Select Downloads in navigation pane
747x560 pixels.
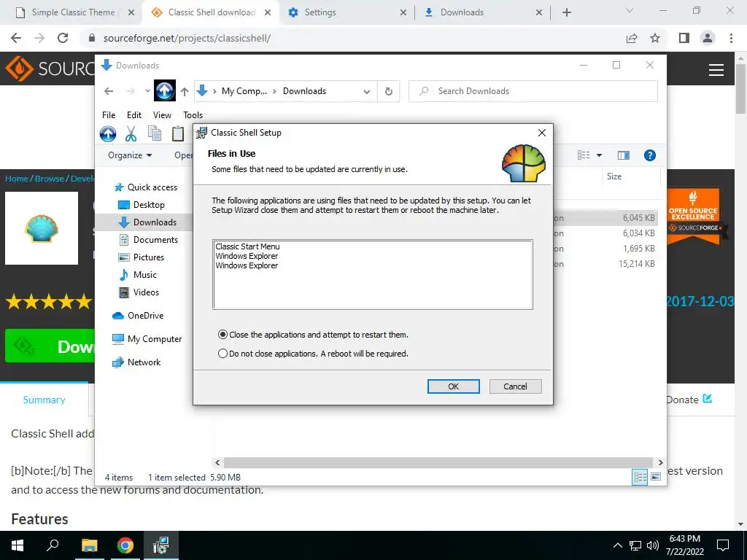(x=147, y=222)
